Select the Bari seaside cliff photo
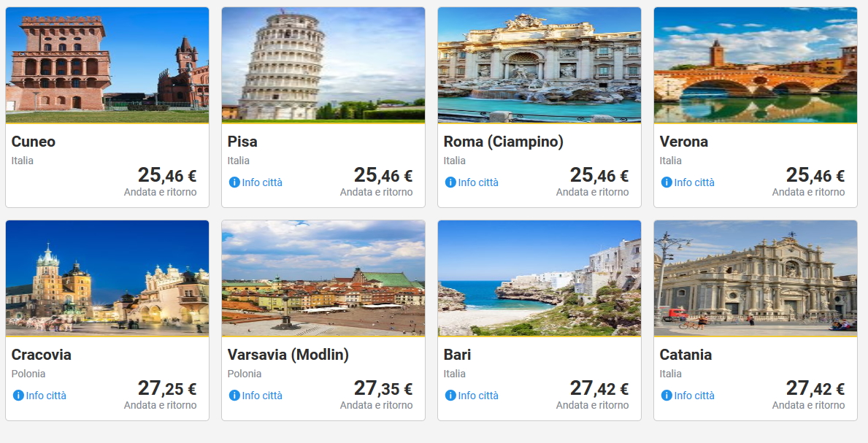The width and height of the screenshot is (868, 443). [539, 278]
